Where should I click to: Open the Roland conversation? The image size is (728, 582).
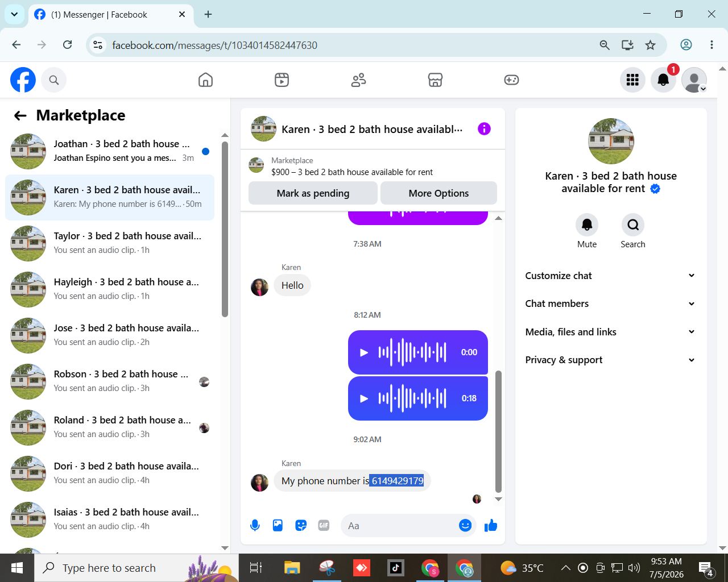tap(110, 427)
